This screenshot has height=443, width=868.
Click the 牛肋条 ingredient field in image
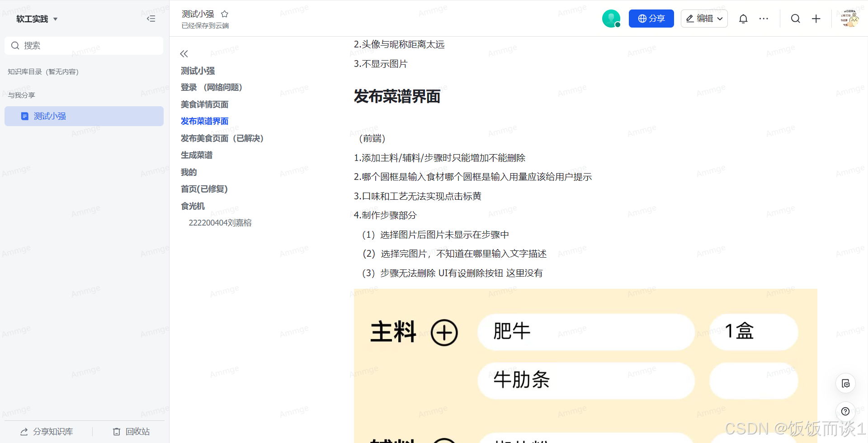586,381
